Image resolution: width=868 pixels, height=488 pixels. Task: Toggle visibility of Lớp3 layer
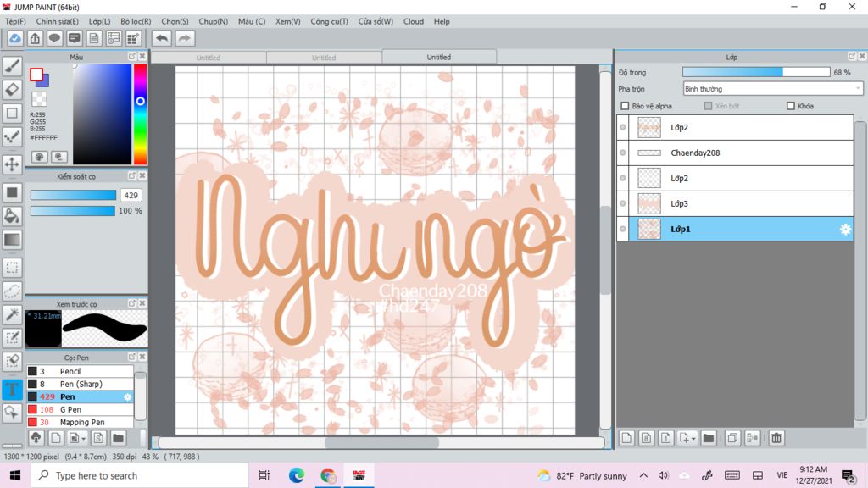click(623, 203)
